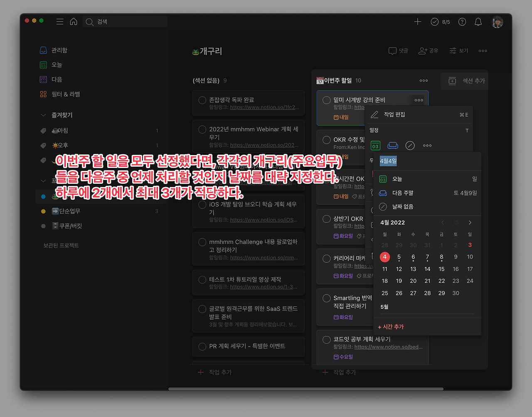Mark 글로벌 원격근무 SaaS 트렌드 task complete
This screenshot has height=417, width=532.
(x=202, y=309)
